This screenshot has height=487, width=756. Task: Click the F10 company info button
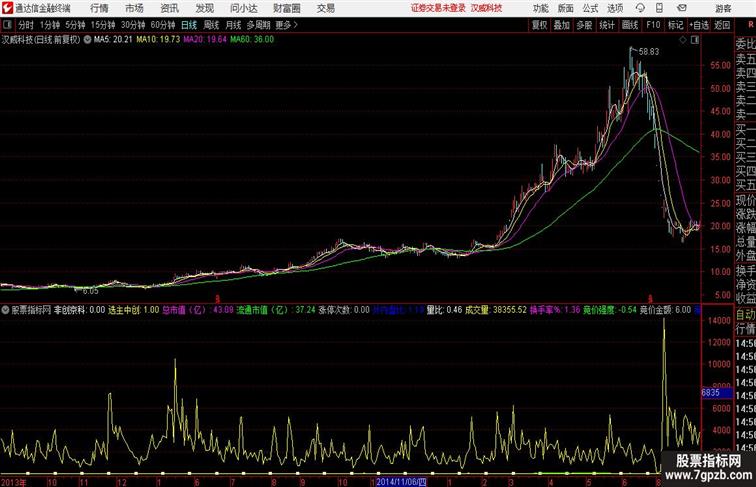pyautogui.click(x=653, y=25)
